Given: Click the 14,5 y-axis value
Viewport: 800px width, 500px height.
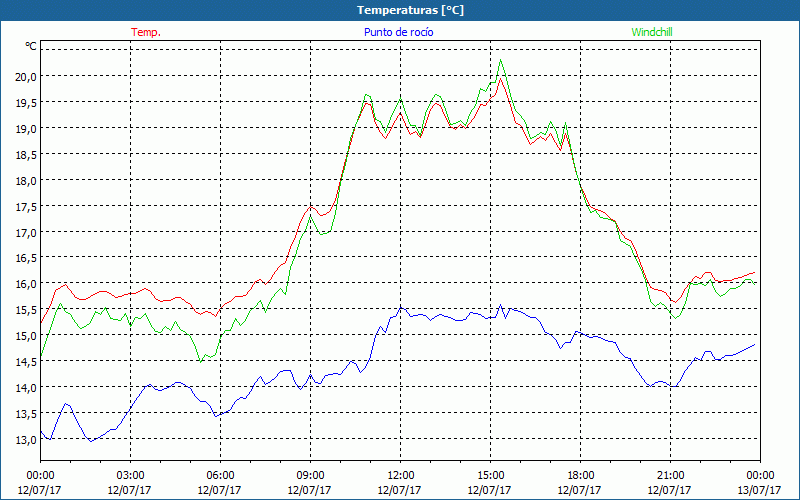Looking at the screenshot, I should [27, 362].
